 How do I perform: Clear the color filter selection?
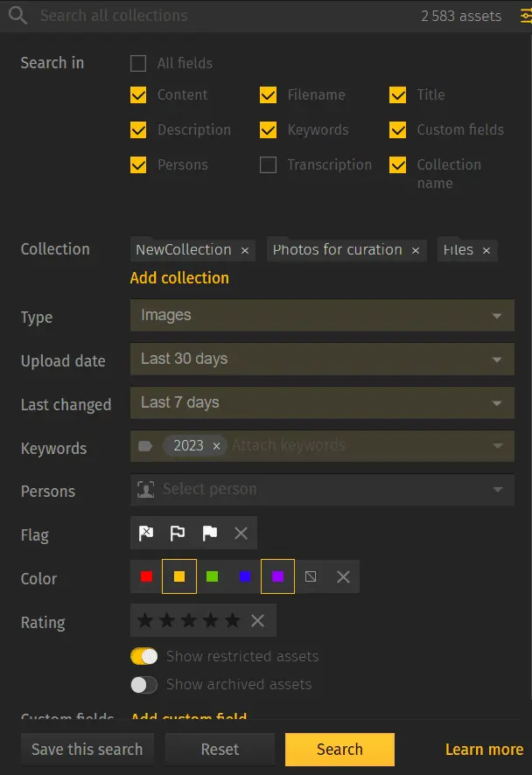343,576
